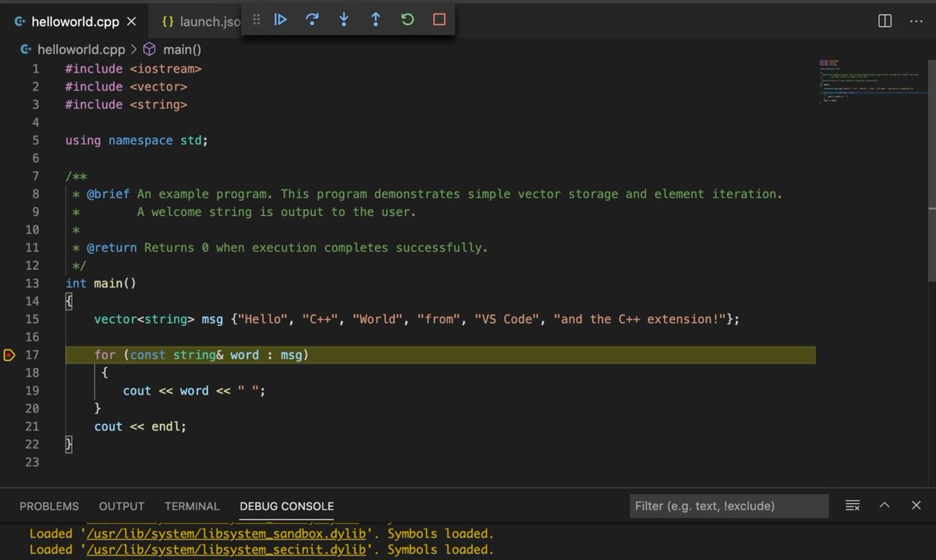936x560 pixels.
Task: Step over the current line
Action: tap(313, 20)
